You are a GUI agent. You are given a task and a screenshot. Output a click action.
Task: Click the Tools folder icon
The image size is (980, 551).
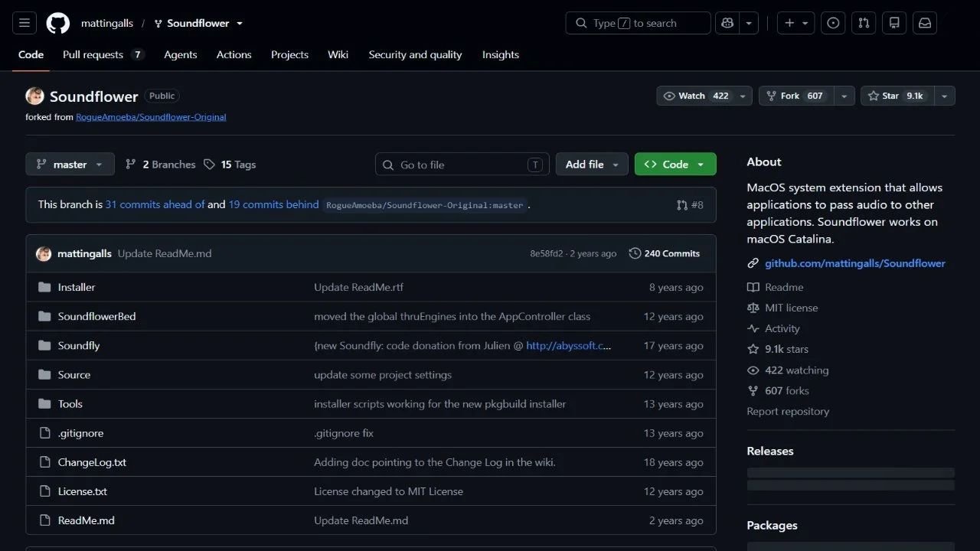(x=44, y=403)
